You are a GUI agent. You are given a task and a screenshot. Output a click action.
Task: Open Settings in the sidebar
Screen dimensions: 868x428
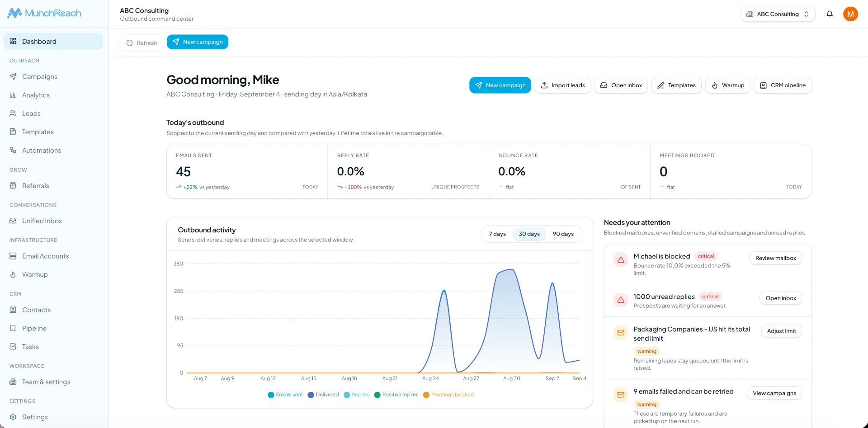(53, 417)
